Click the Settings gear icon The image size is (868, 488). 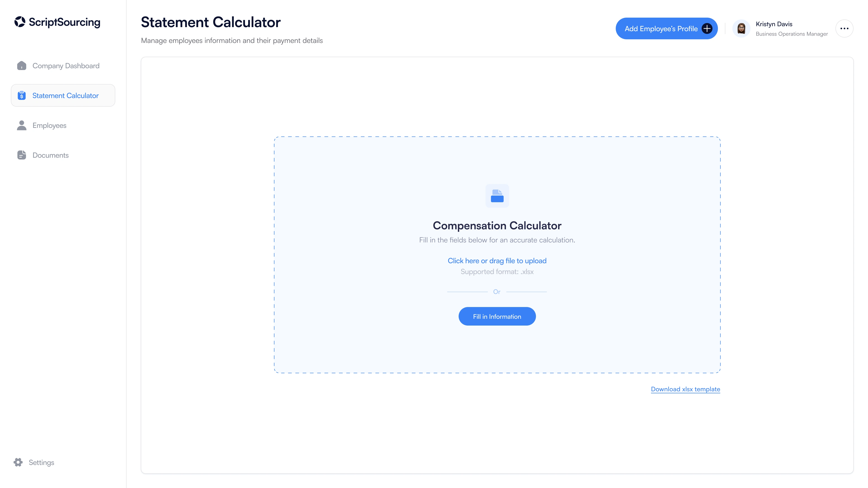pos(18,462)
